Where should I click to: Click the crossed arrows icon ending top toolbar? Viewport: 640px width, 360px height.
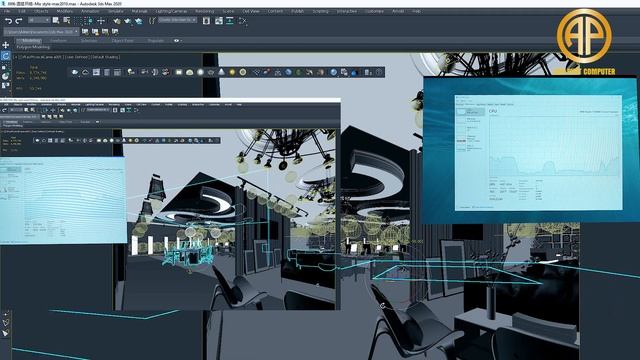click(x=242, y=20)
